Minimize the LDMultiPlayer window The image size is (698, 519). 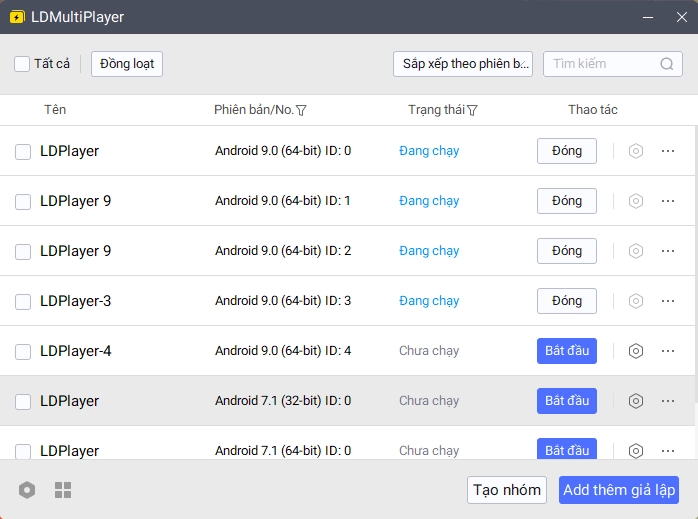pos(648,17)
